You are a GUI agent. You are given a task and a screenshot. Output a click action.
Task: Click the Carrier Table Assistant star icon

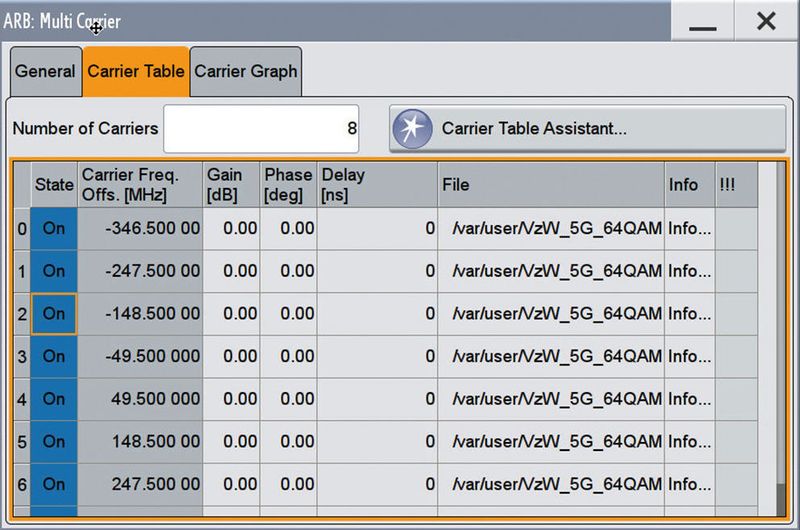coord(412,128)
